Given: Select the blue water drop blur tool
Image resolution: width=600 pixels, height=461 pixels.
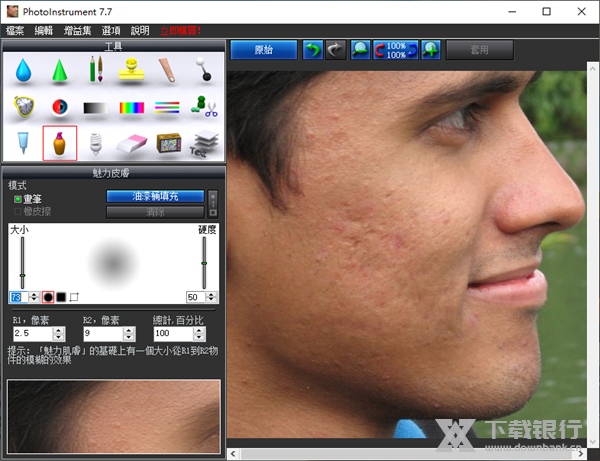Looking at the screenshot, I should pyautogui.click(x=22, y=71).
